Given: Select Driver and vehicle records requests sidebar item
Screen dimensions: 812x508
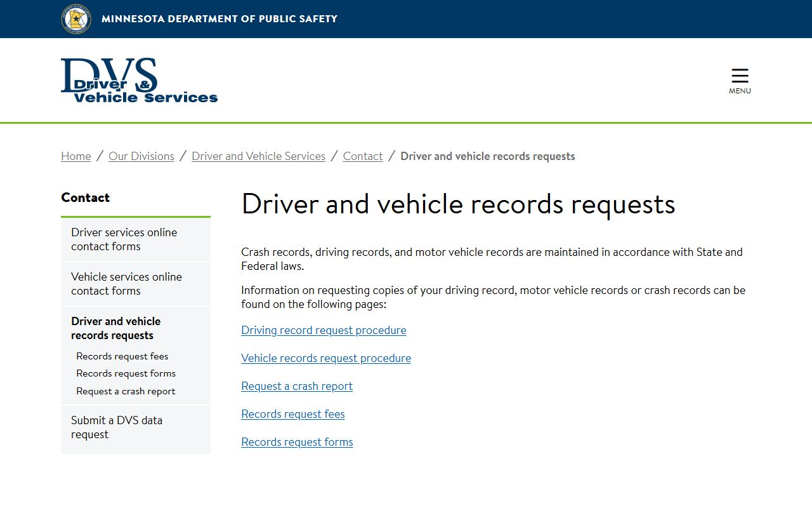Looking at the screenshot, I should click(116, 328).
